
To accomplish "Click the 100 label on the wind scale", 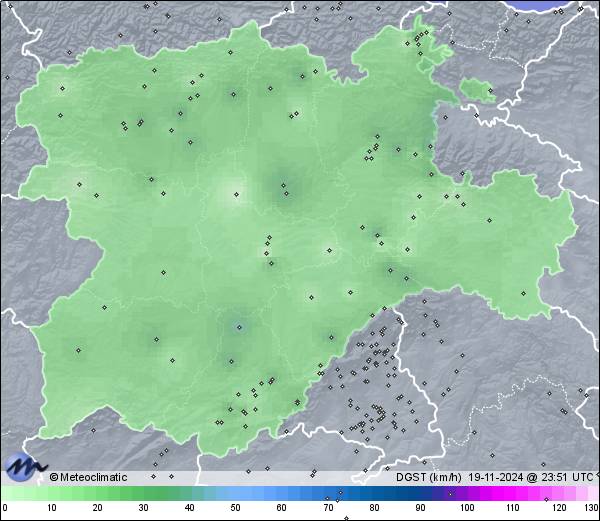I will click(x=467, y=508).
